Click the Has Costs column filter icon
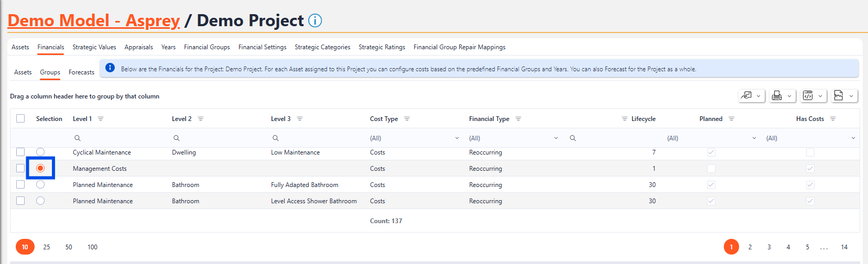This screenshot has width=868, height=264. [x=833, y=119]
